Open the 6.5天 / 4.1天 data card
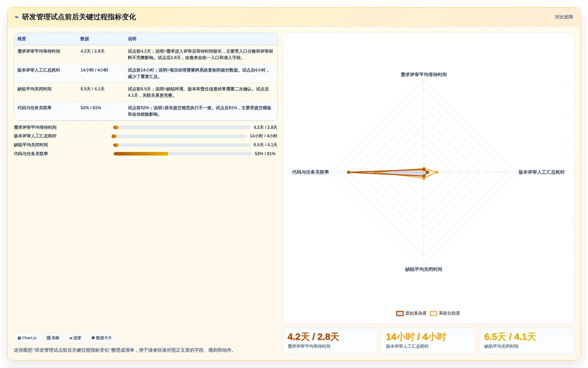This screenshot has width=588, height=368. click(x=527, y=341)
